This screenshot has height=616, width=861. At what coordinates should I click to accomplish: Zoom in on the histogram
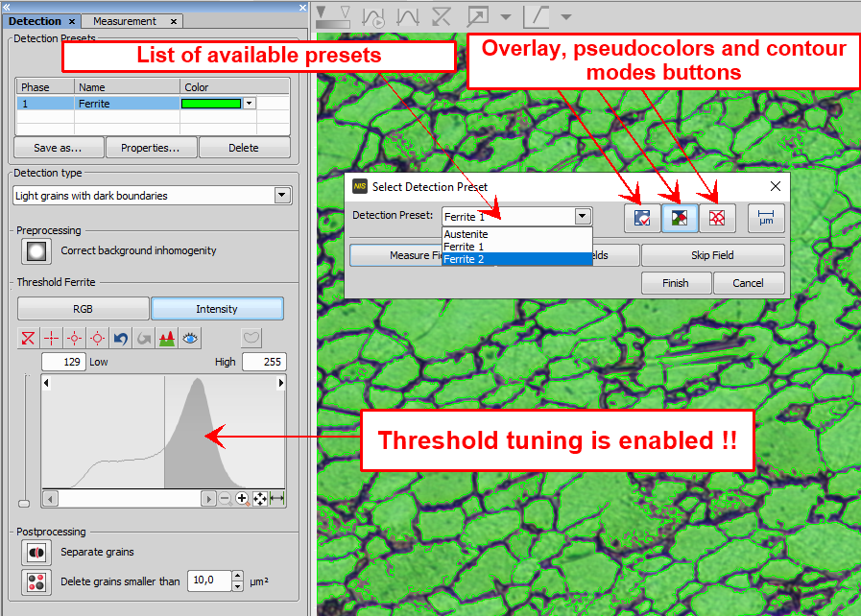pyautogui.click(x=242, y=499)
